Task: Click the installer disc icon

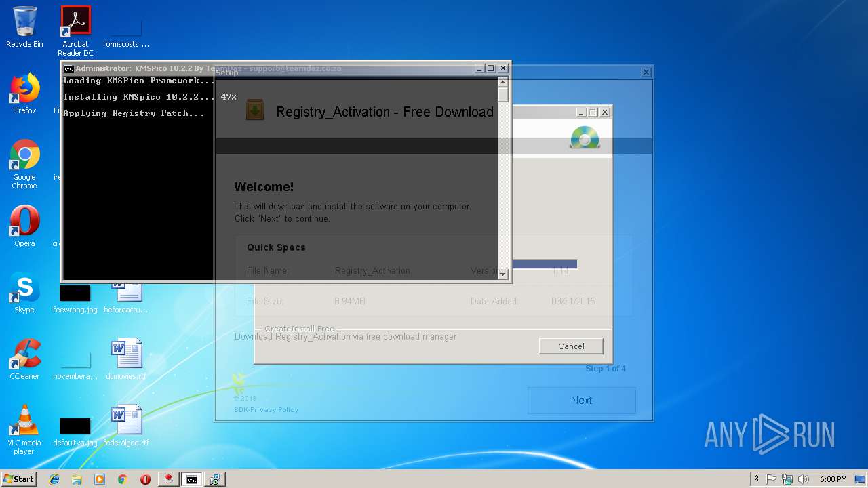Action: (x=585, y=138)
